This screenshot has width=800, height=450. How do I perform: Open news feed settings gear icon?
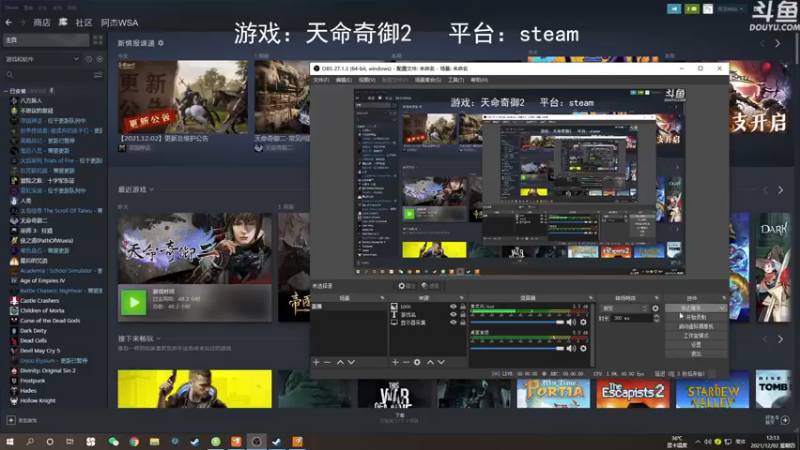tap(161, 43)
